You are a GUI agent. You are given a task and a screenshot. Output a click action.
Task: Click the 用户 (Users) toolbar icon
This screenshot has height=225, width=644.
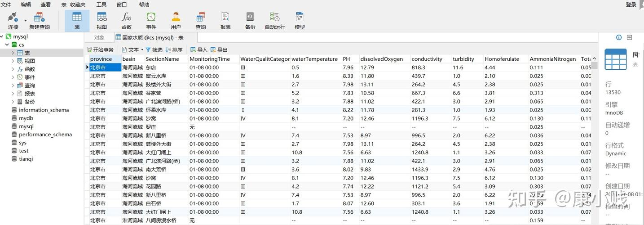click(176, 18)
